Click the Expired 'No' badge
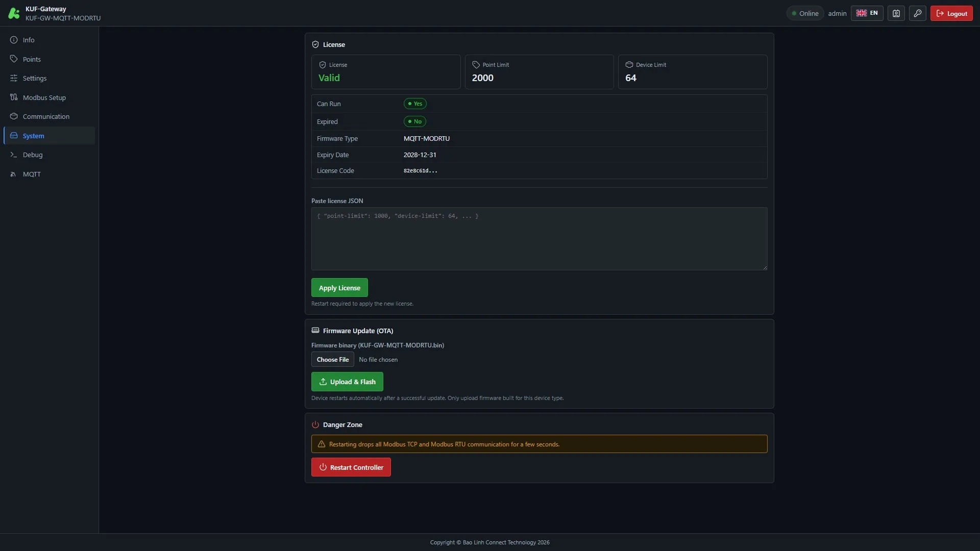This screenshot has height=551, width=980. coord(415,121)
